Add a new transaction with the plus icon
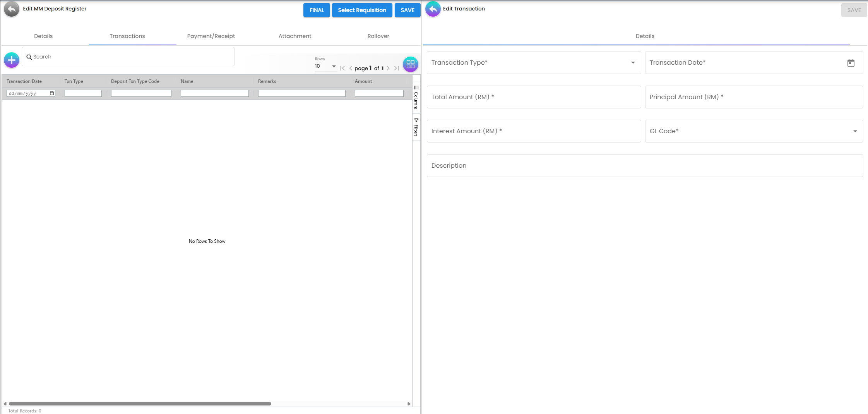Image resolution: width=868 pixels, height=414 pixels. (x=12, y=60)
